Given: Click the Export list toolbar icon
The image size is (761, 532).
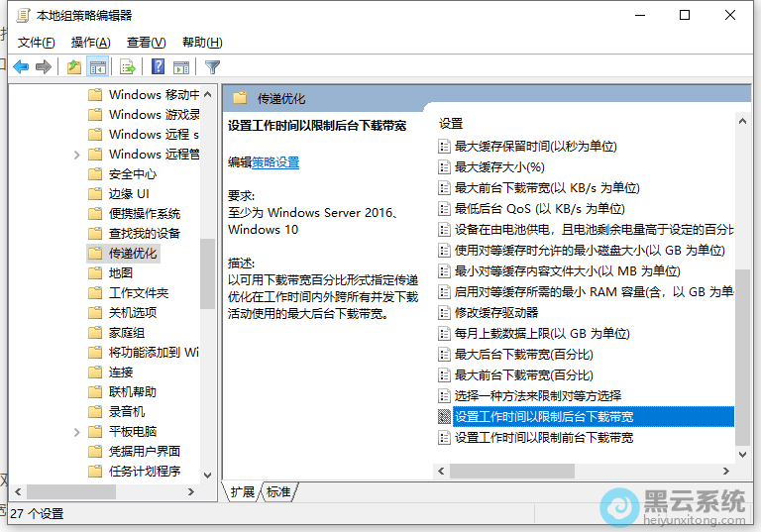Looking at the screenshot, I should [127, 67].
